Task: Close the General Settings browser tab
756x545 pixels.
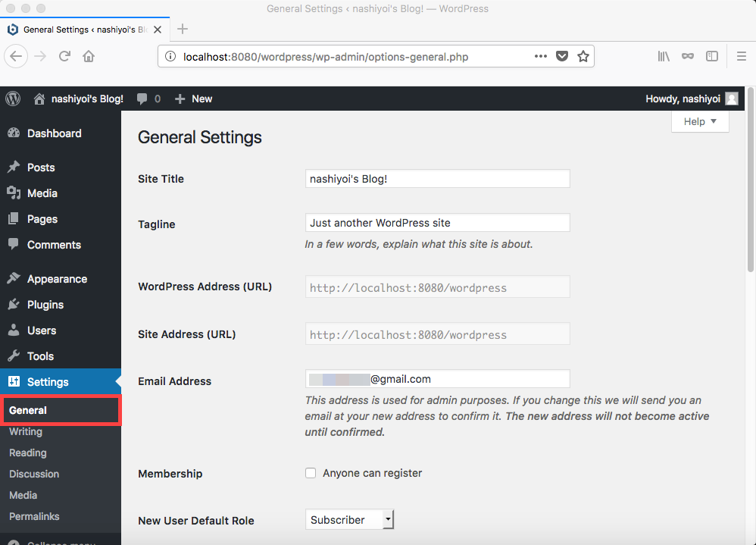Action: point(157,30)
